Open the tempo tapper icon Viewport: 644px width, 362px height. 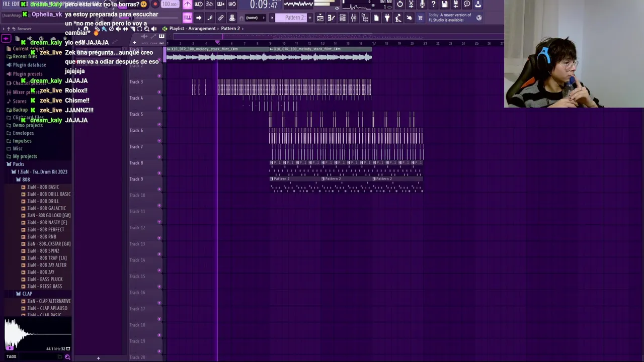coord(398,18)
